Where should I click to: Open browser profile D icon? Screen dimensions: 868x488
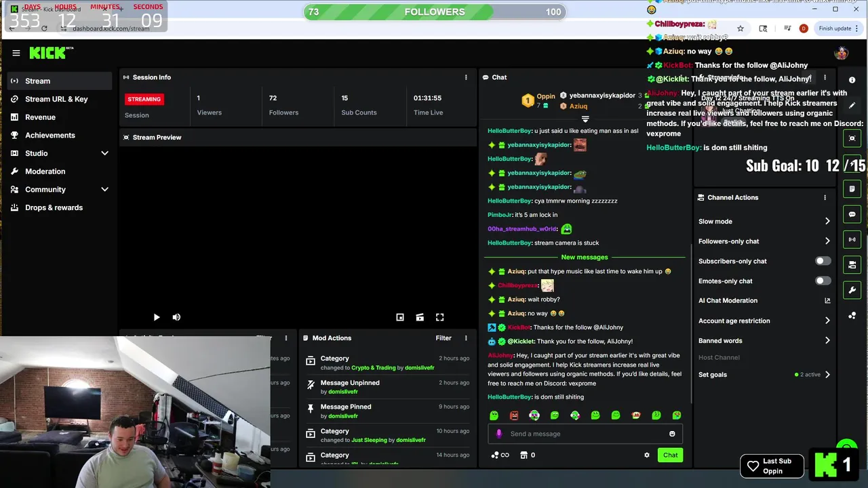[x=804, y=28]
